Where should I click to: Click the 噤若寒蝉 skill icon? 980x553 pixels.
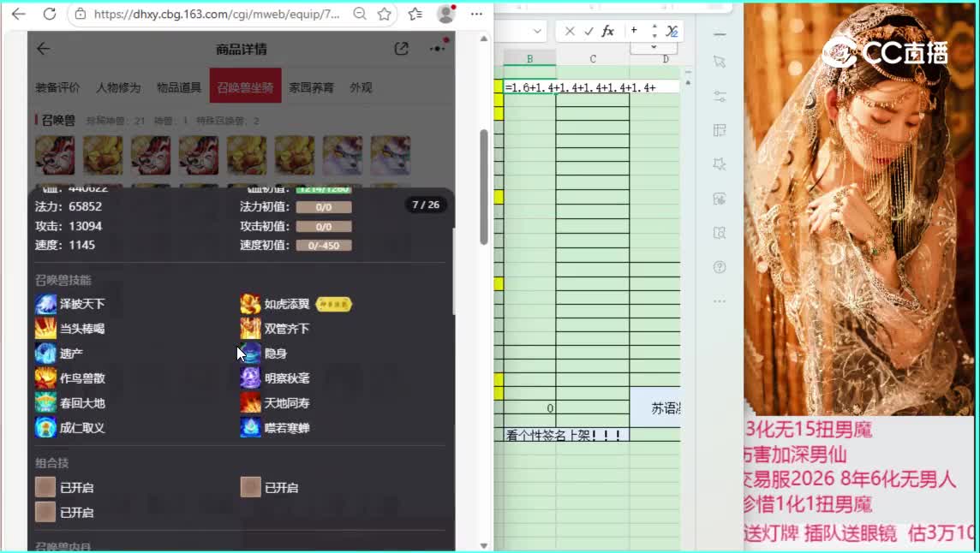(251, 427)
